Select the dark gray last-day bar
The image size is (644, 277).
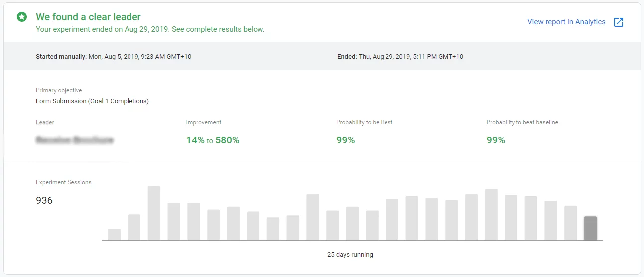(x=590, y=228)
